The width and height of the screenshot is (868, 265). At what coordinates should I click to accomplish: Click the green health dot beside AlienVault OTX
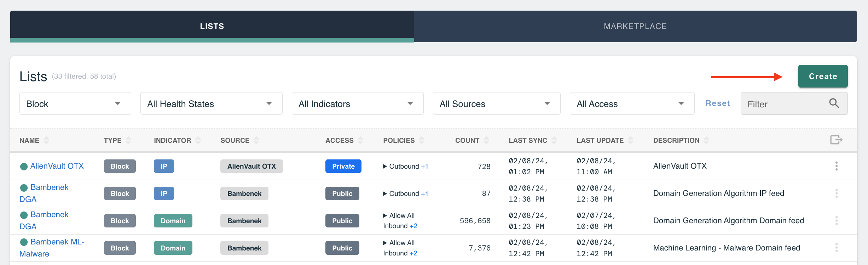[x=24, y=167]
